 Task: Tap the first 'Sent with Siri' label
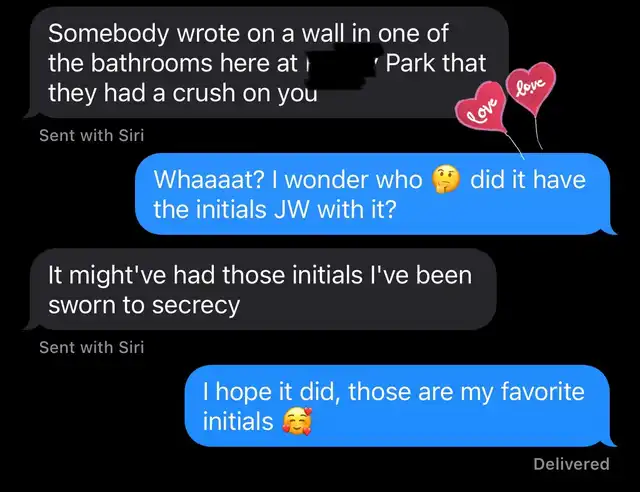pyautogui.click(x=91, y=136)
